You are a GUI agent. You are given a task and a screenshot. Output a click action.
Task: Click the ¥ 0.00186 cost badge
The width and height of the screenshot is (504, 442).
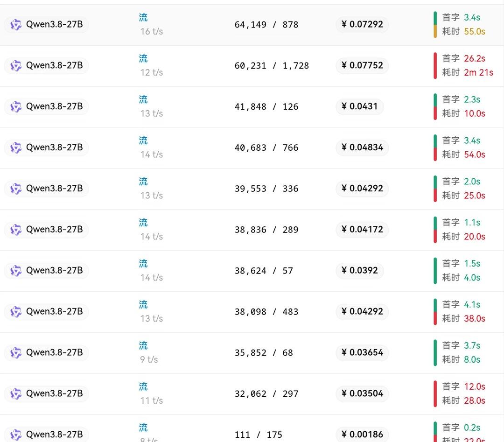tap(362, 435)
